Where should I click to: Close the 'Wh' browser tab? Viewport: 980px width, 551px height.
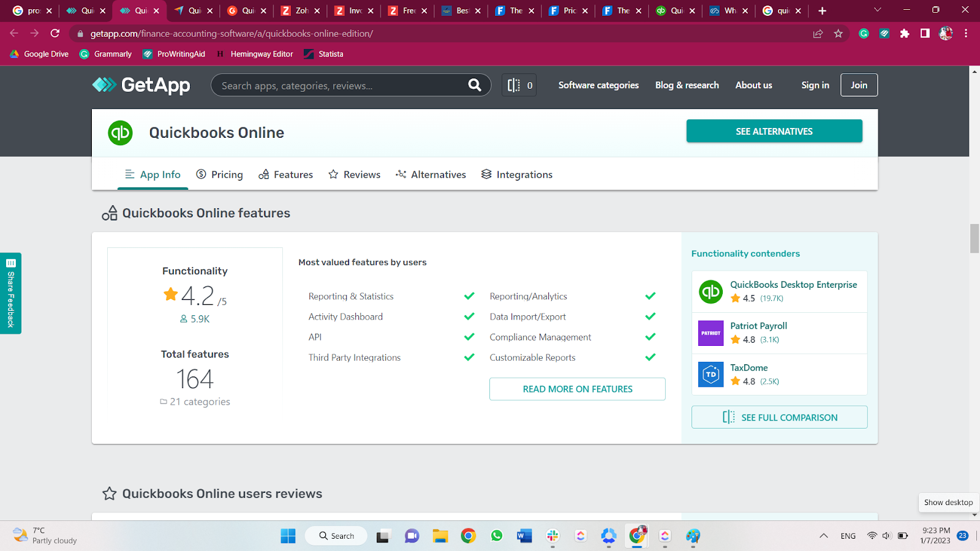(x=745, y=10)
